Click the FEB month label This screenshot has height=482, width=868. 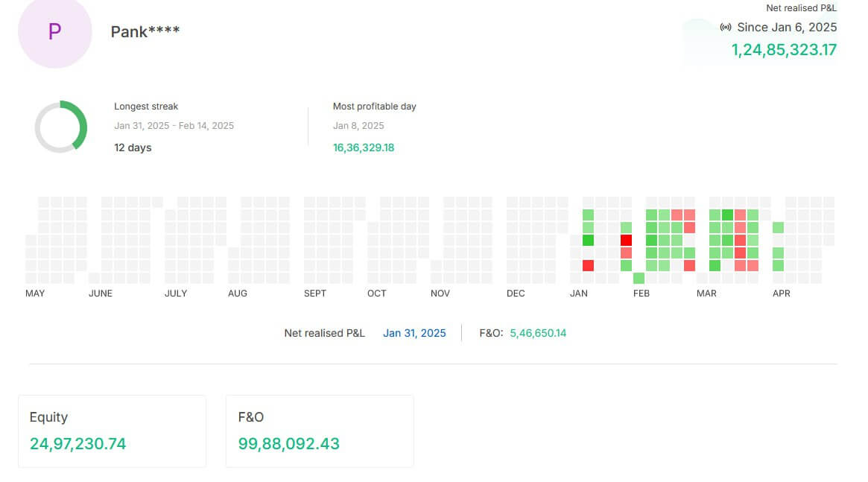pyautogui.click(x=641, y=294)
